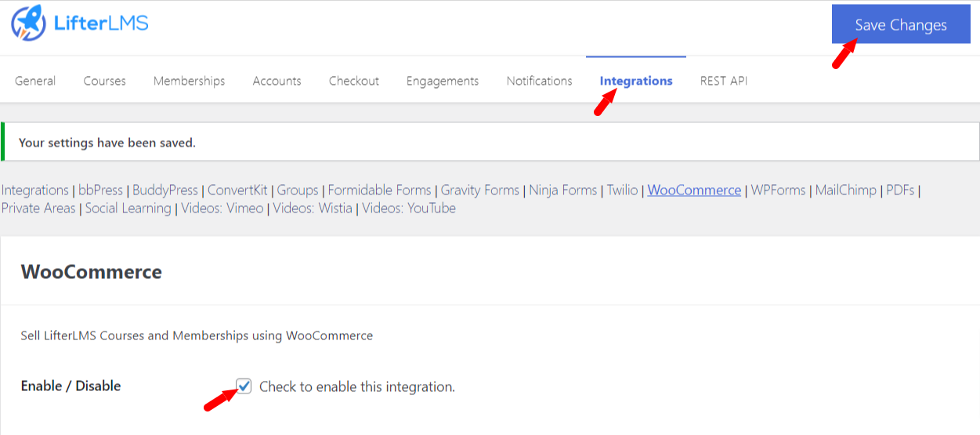Screen dimensions: 980x435
Task: Open the BuddyPress integration link
Action: 165,190
